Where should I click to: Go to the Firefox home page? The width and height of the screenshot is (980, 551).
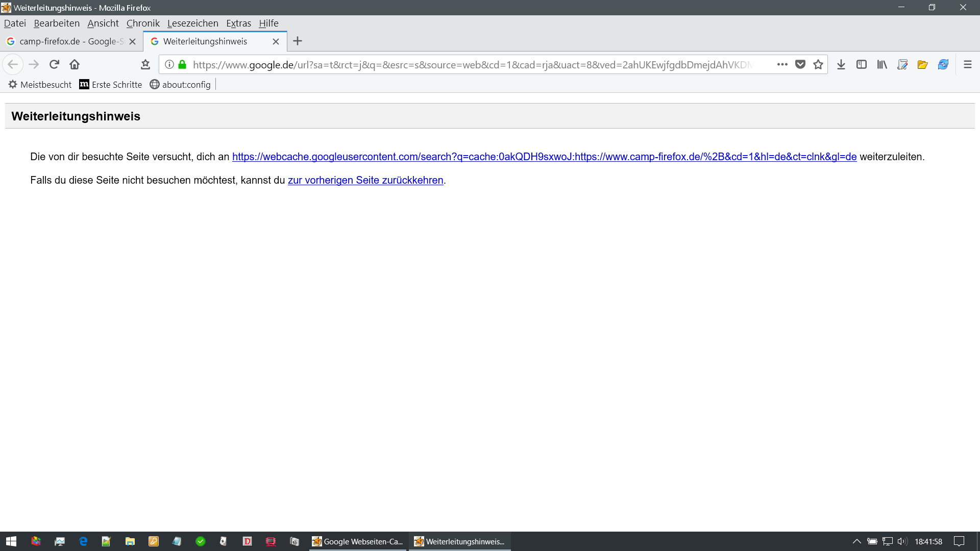click(x=75, y=64)
